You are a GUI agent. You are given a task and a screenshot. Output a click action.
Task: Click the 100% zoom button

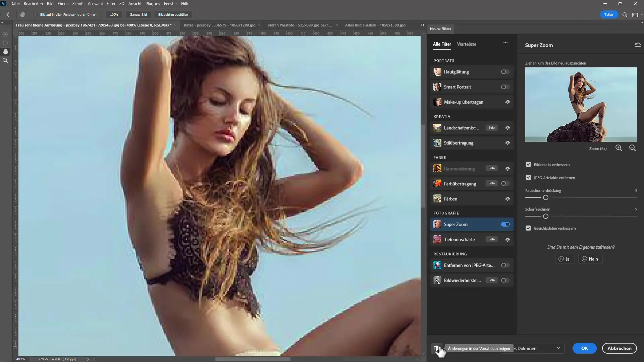(114, 15)
